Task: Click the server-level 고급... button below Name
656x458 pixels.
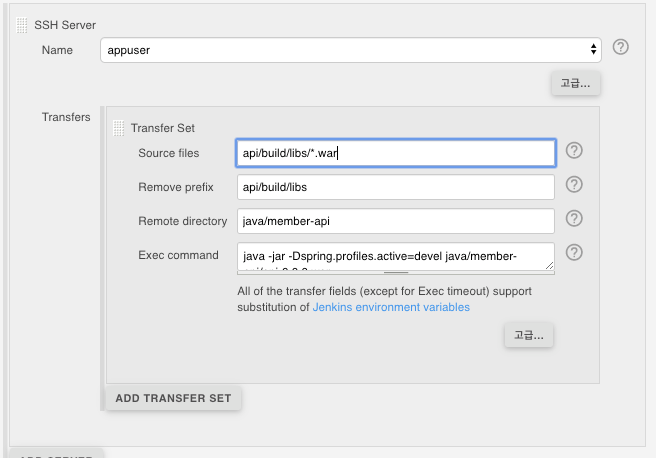Action: (x=575, y=83)
